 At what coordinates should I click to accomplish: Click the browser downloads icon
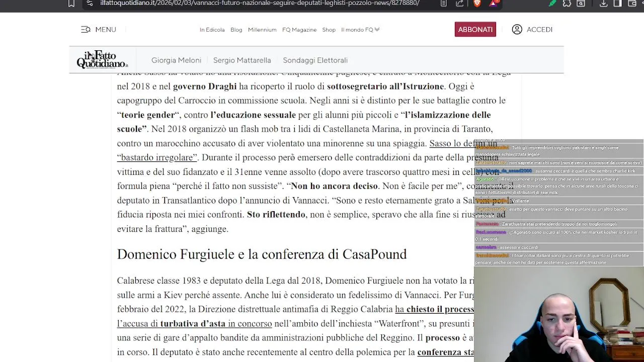[603, 4]
